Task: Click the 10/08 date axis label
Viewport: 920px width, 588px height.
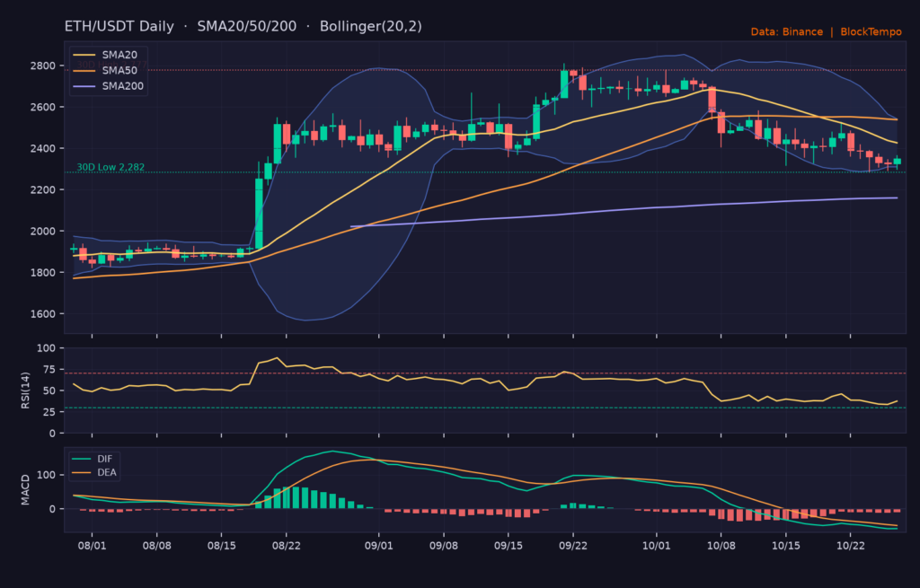Action: [721, 545]
